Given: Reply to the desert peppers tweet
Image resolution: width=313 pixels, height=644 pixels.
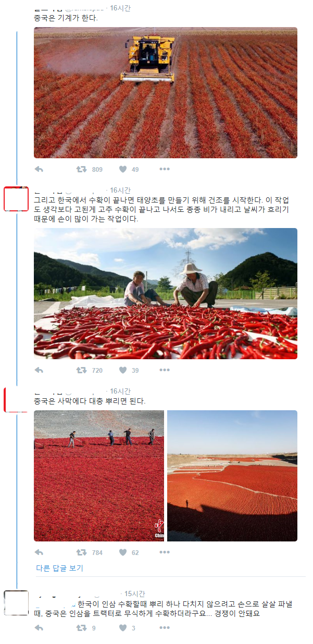Looking at the screenshot, I should click(x=39, y=552).
